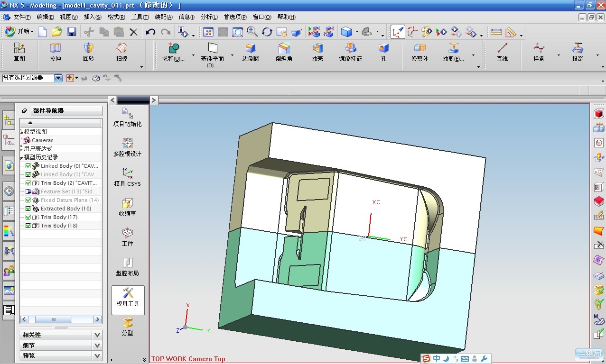Click scroll right arrow in navigator
The image size is (606, 364).
98,319
